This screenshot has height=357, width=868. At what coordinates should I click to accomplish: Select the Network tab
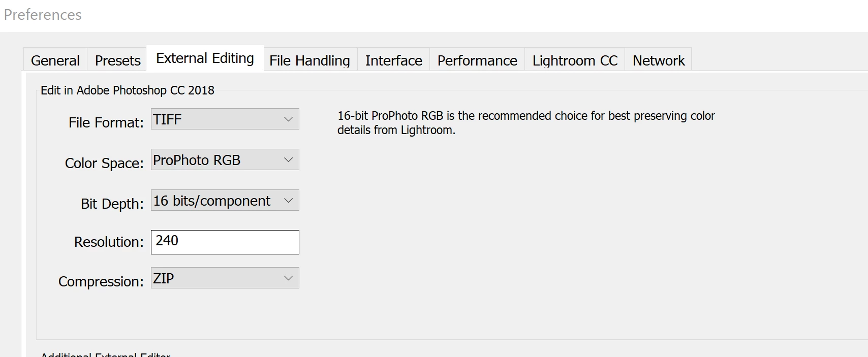point(658,60)
